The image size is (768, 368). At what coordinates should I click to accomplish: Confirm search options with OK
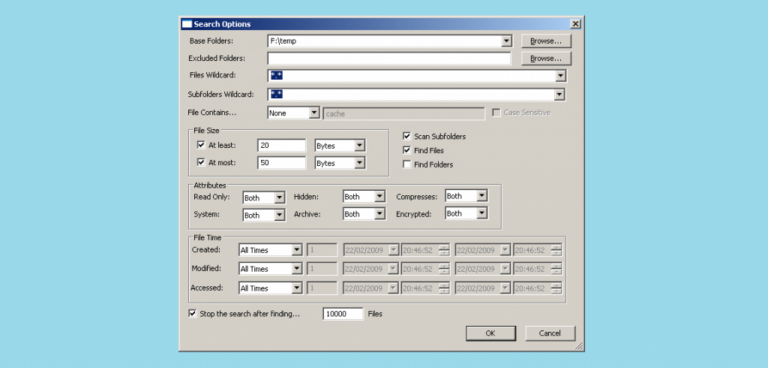pyautogui.click(x=490, y=333)
